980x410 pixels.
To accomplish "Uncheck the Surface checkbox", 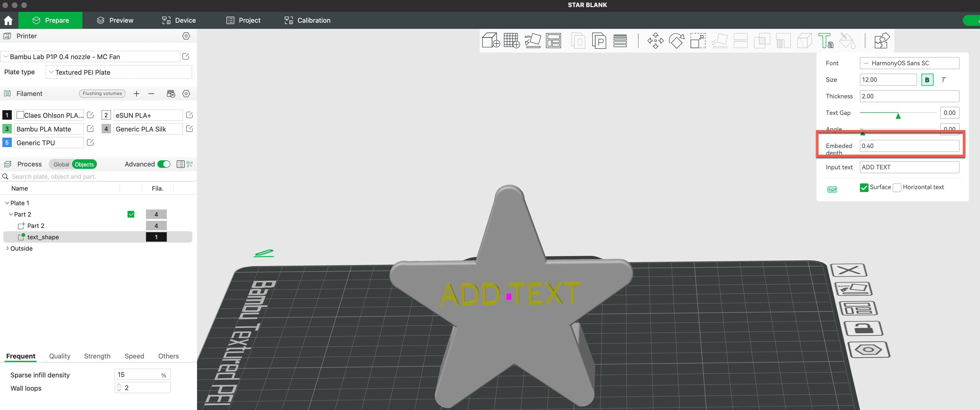I will [864, 187].
